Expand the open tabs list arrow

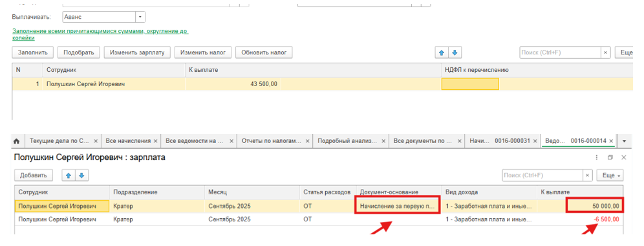pos(625,140)
